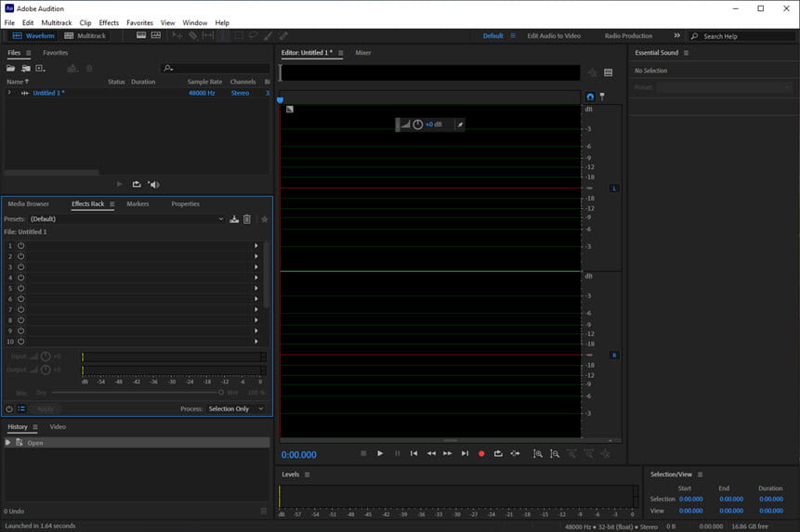Toggle snapping magnet icon above waveform
Screen dimensions: 800x532
click(590, 97)
